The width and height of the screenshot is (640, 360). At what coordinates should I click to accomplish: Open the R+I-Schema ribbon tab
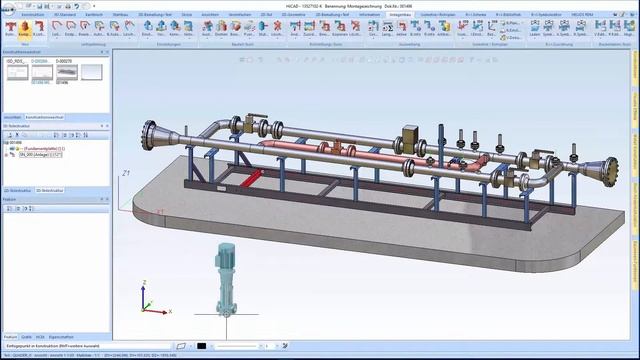pyautogui.click(x=476, y=15)
